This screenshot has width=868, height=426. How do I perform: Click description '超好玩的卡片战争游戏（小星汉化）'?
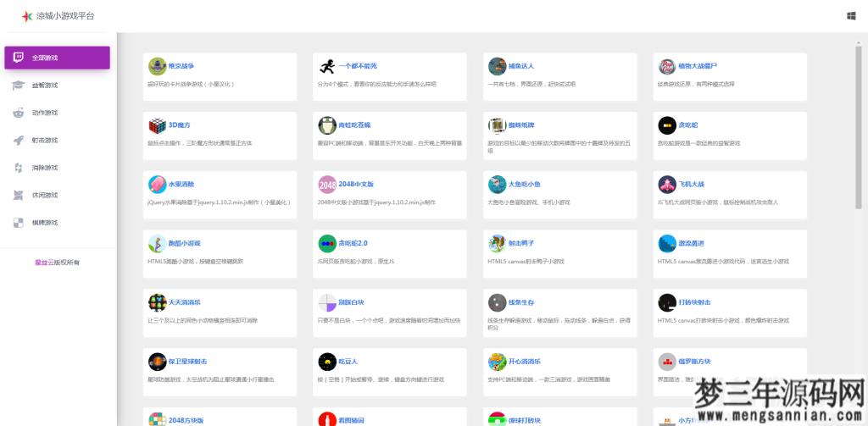point(192,84)
